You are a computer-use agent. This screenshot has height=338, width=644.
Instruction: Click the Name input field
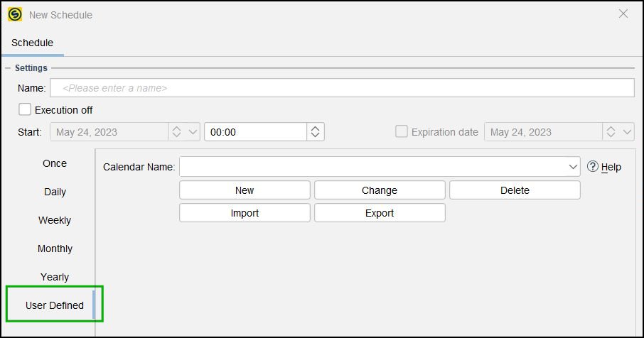point(342,88)
